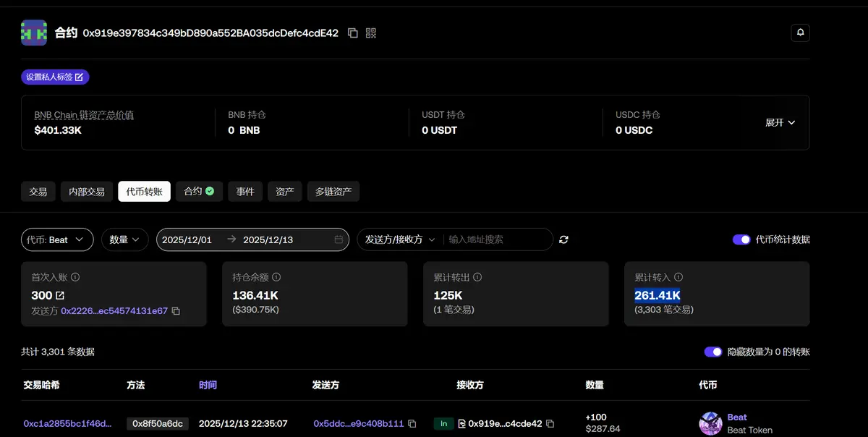Select the 代币转账 tab
The width and height of the screenshot is (868, 437).
click(145, 192)
